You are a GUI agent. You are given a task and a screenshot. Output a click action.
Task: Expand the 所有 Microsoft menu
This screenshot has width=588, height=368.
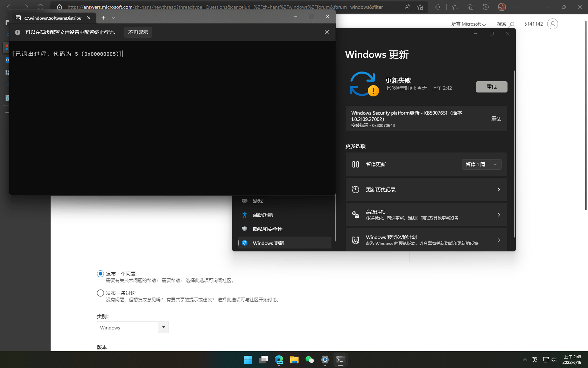469,24
